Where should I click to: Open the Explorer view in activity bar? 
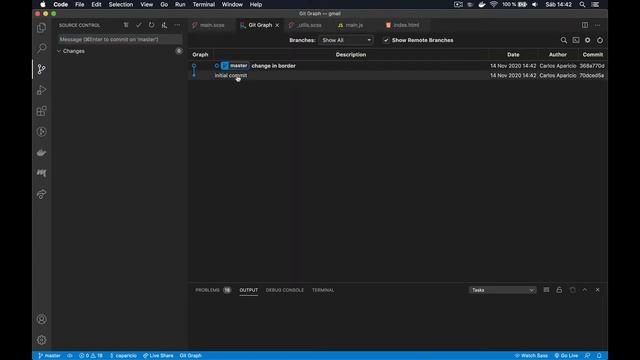[x=42, y=28]
